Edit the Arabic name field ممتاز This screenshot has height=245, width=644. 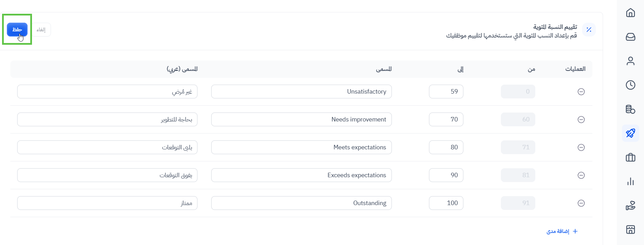pos(107,203)
